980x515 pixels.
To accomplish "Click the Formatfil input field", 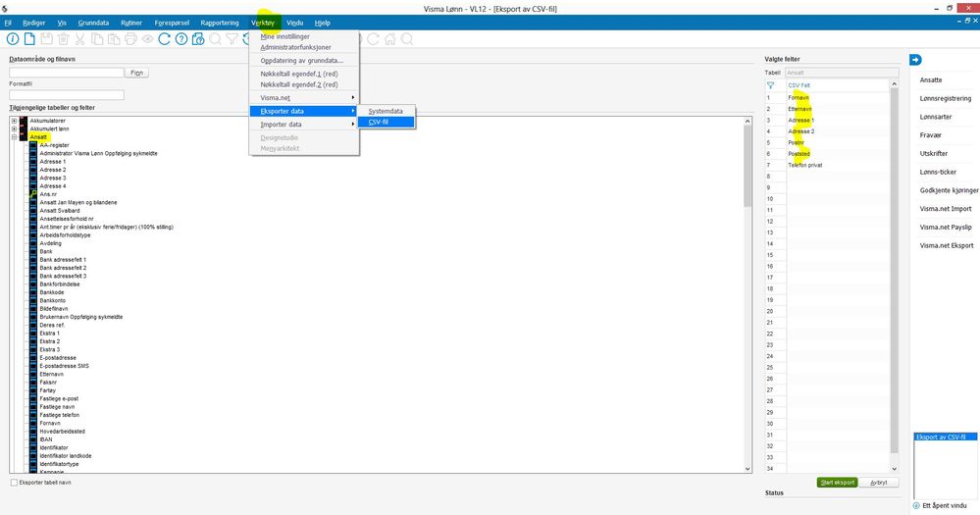I will (67, 95).
